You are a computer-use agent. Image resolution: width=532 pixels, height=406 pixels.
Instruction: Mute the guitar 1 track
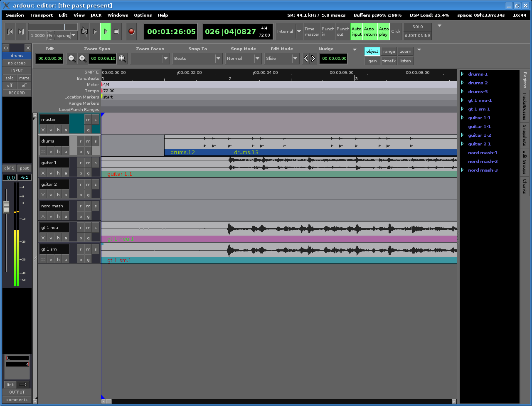[88, 163]
